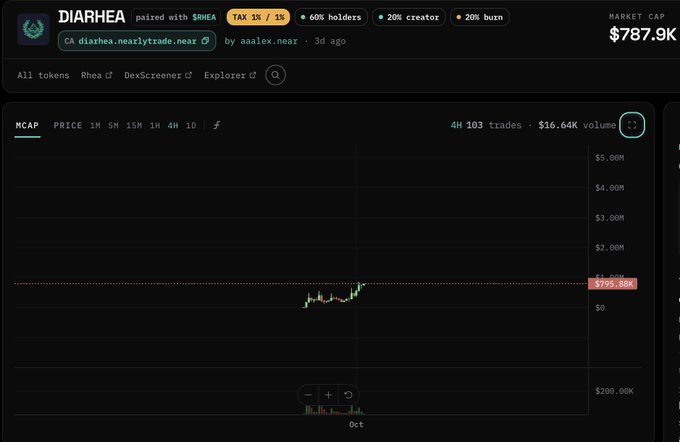The height and width of the screenshot is (442, 680).
Task: Open the Explorer external link
Action: 230,75
